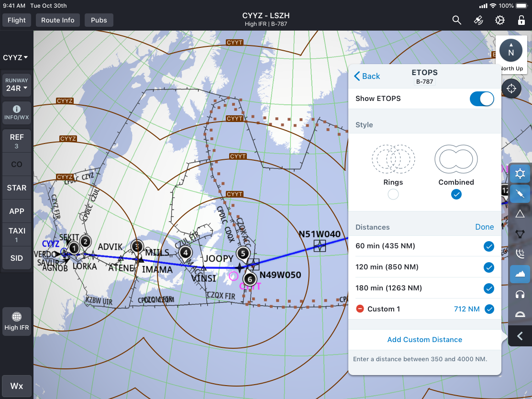Tap the magenta CYYT airport circle
This screenshot has height=399, width=532.
tap(233, 276)
